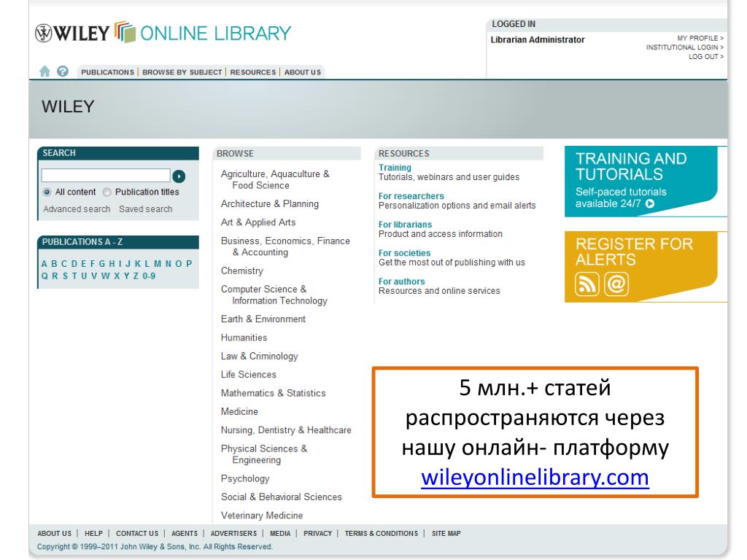Viewport: 747px width, 560px height.
Task: Open Saved search link
Action: [x=146, y=209]
